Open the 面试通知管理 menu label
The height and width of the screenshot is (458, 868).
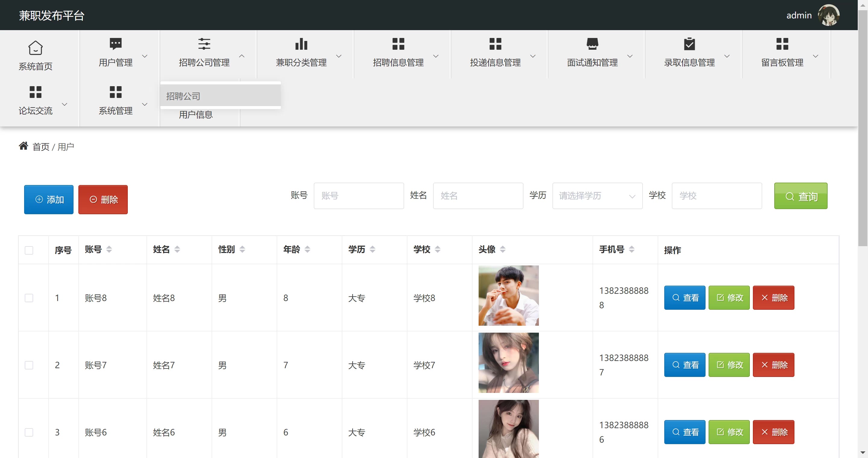click(592, 63)
